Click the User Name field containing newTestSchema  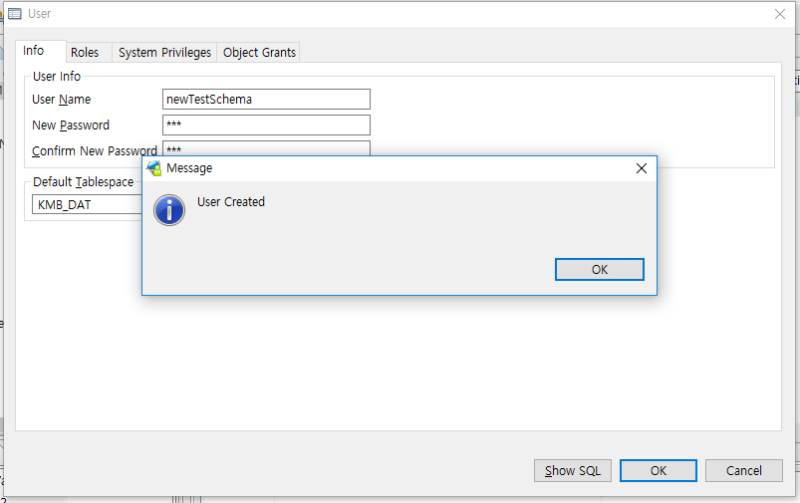266,99
